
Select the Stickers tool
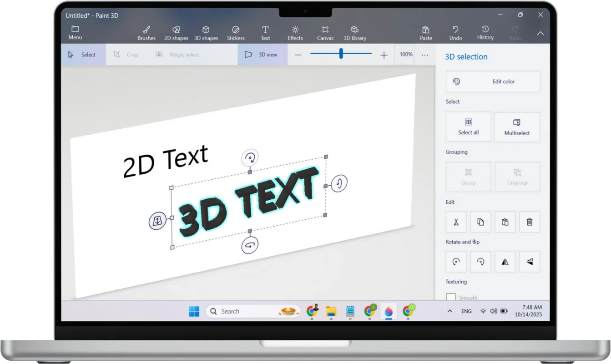click(x=235, y=32)
